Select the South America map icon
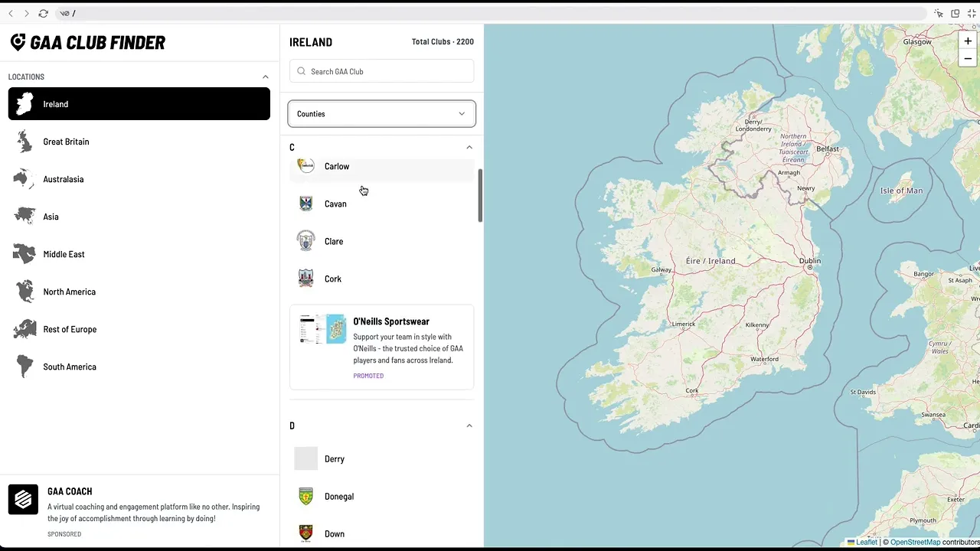 click(25, 367)
